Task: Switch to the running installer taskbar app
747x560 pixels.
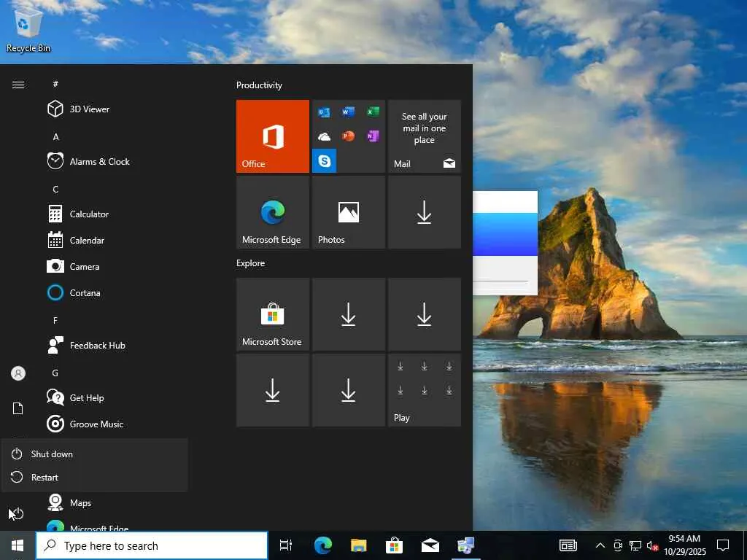Action: tap(465, 545)
